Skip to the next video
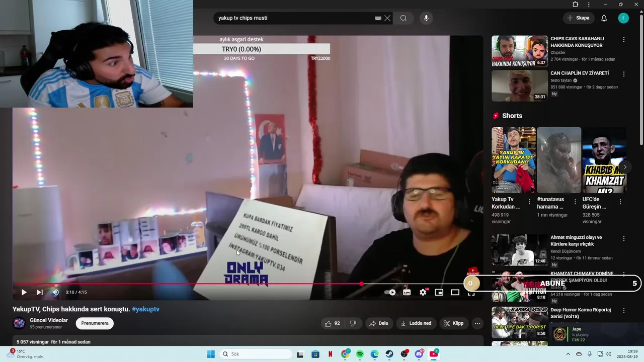 pos(40,292)
